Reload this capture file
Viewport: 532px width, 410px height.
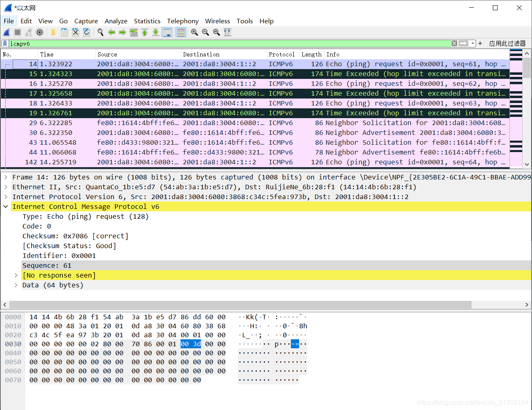coord(87,32)
